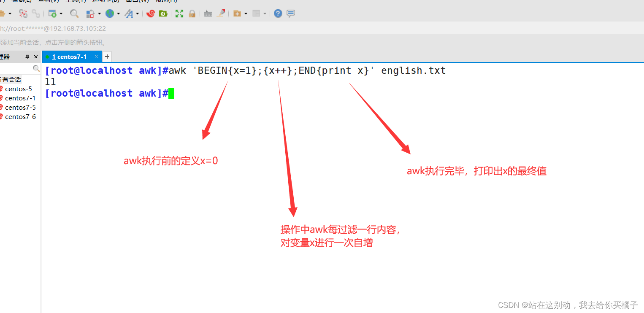
Task: Open the on-screen keyboard tool
Action: tap(207, 13)
